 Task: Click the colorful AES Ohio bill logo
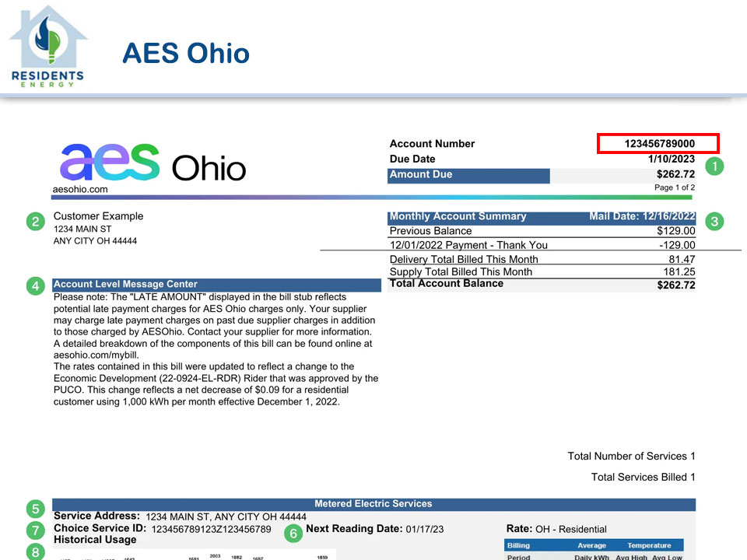pyautogui.click(x=153, y=163)
